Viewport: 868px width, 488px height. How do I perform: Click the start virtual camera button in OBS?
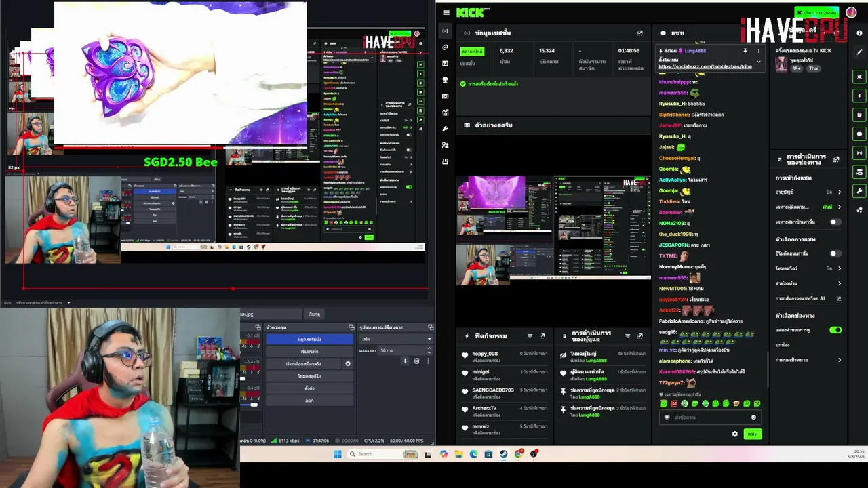click(x=304, y=364)
